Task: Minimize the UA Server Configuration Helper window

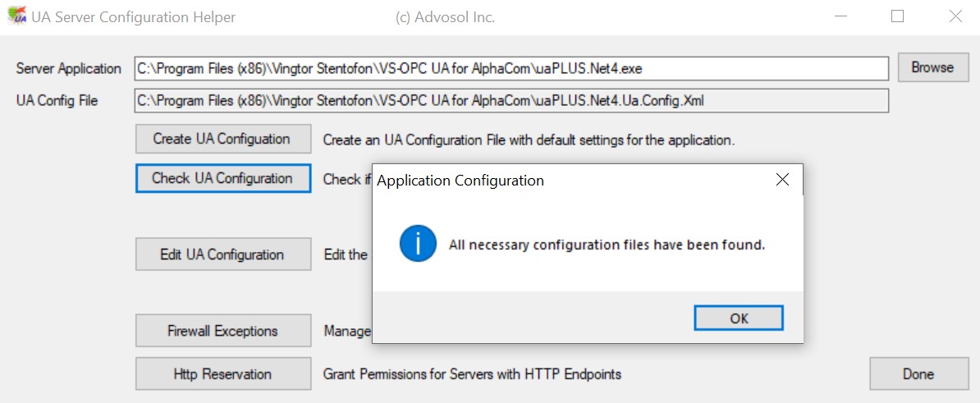Action: pyautogui.click(x=840, y=16)
